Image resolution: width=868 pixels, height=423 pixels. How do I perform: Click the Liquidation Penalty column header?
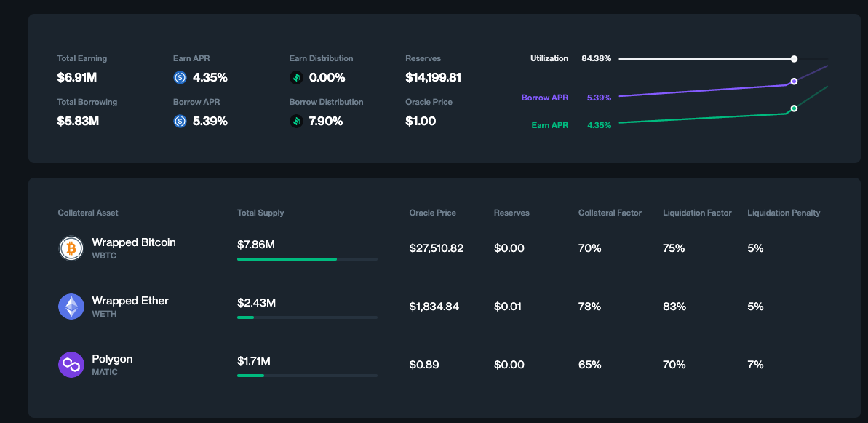coord(784,213)
